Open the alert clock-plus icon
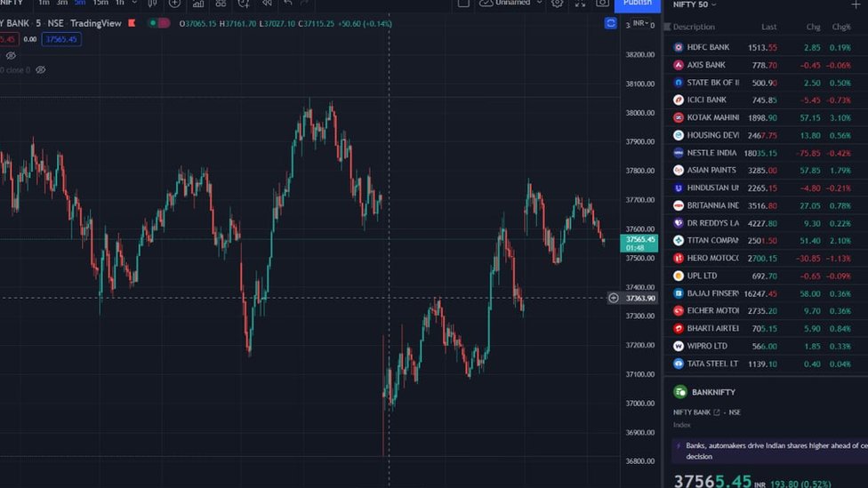 [x=244, y=4]
